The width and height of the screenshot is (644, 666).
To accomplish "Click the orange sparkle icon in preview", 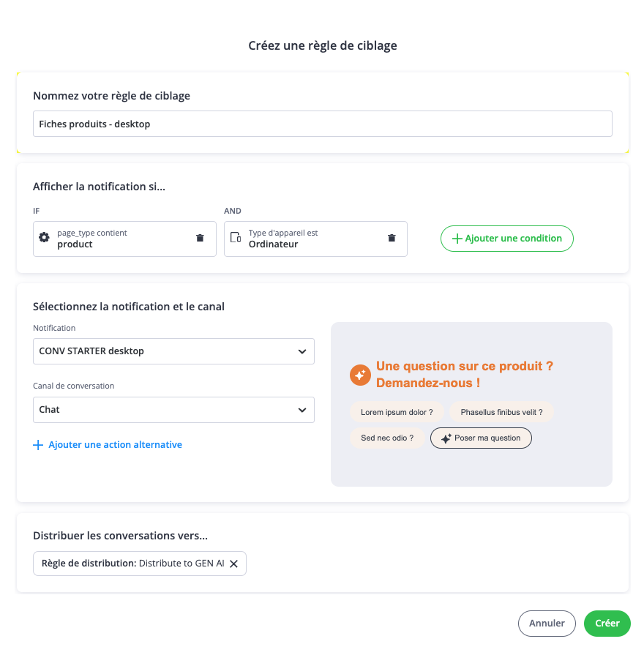I will (x=359, y=375).
